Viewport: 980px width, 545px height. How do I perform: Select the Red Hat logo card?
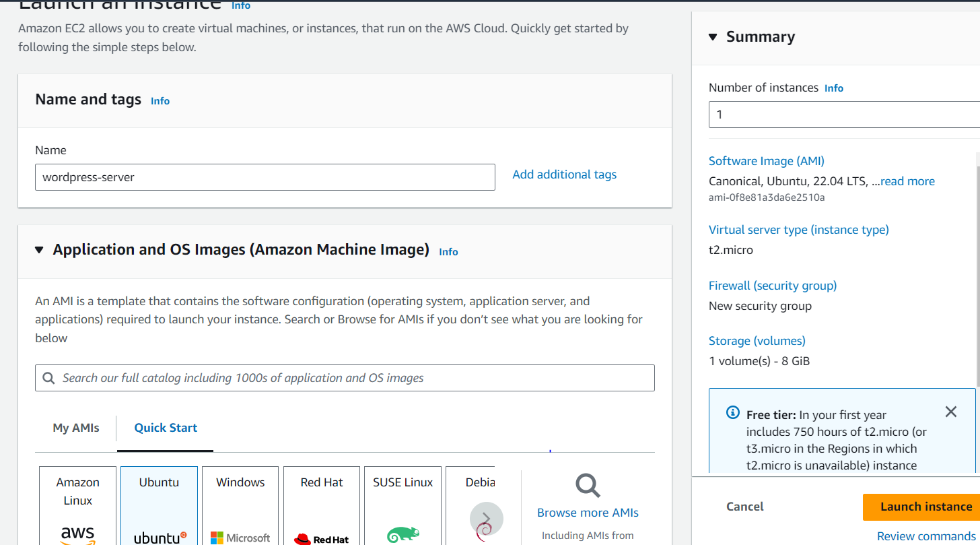(x=322, y=505)
